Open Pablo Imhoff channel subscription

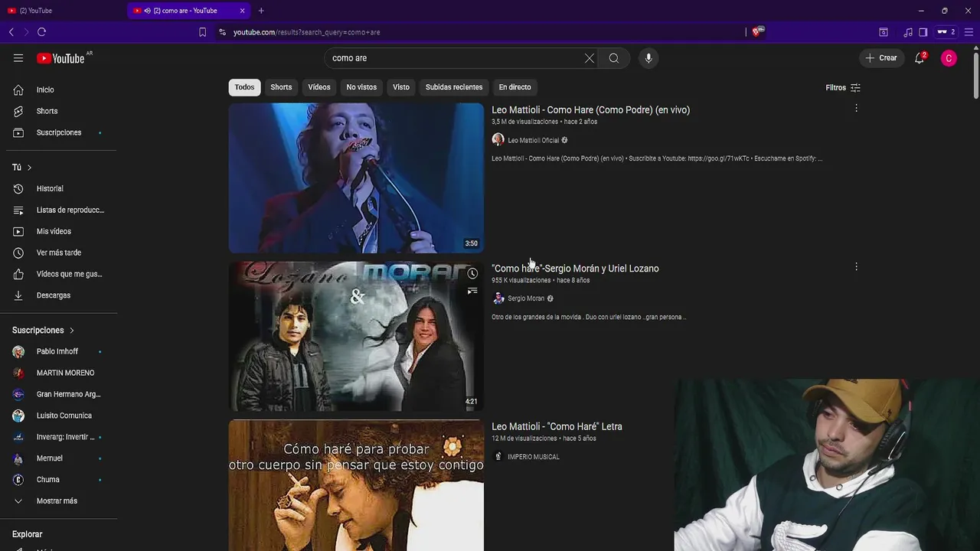[x=58, y=351]
